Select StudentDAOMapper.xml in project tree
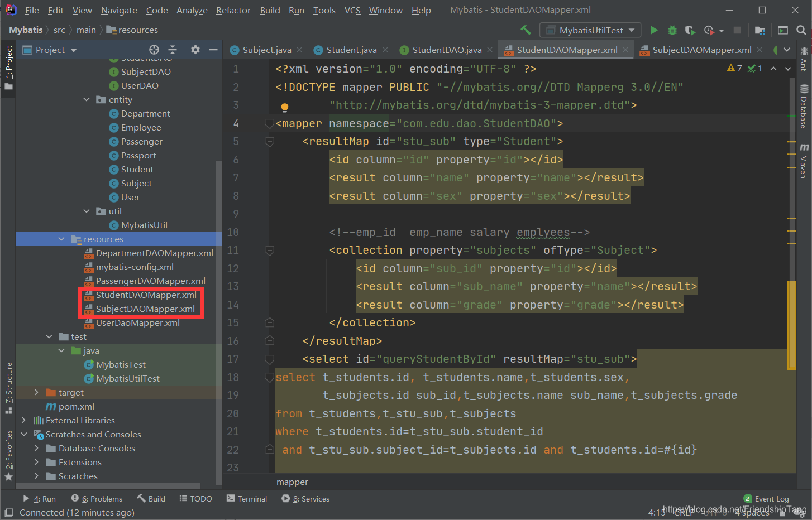Screen dimensions: 812x520 coord(146,295)
